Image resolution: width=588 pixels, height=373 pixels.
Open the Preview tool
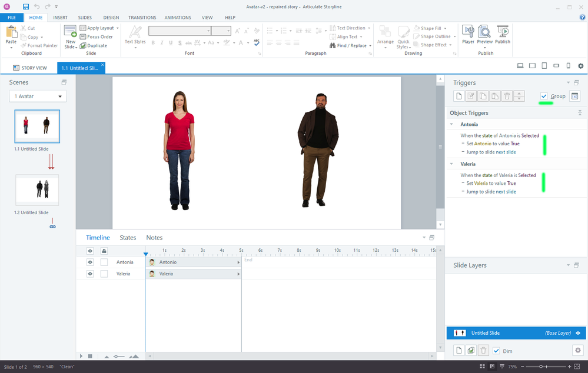[484, 33]
